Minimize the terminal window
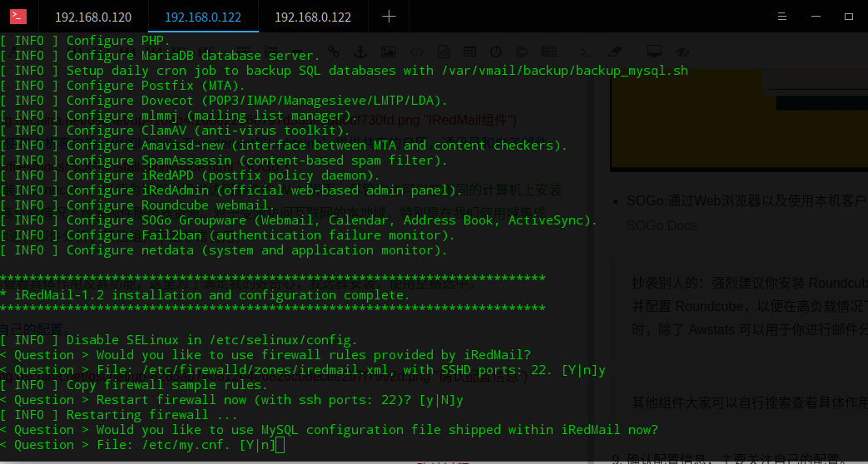Screen dimensions: 868x464 tap(816, 17)
